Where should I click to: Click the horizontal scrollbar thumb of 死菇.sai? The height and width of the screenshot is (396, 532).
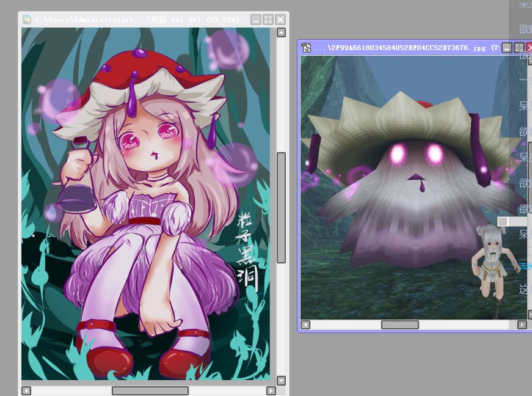pyautogui.click(x=150, y=391)
